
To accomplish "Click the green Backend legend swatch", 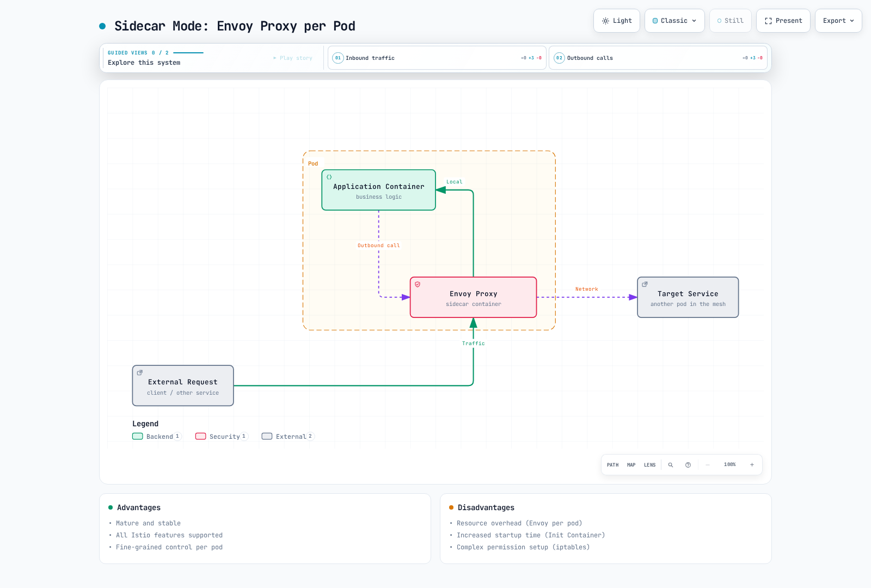I will 138,436.
